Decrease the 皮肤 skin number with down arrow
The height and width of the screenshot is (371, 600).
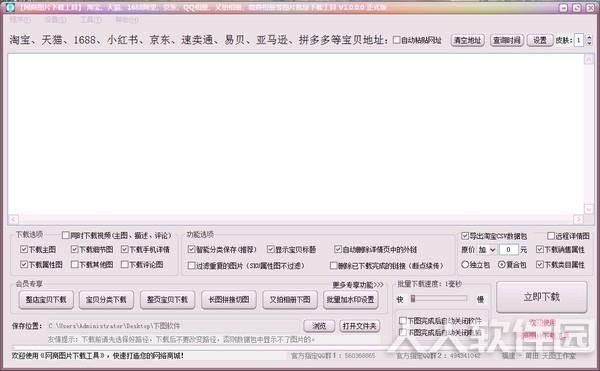click(589, 43)
